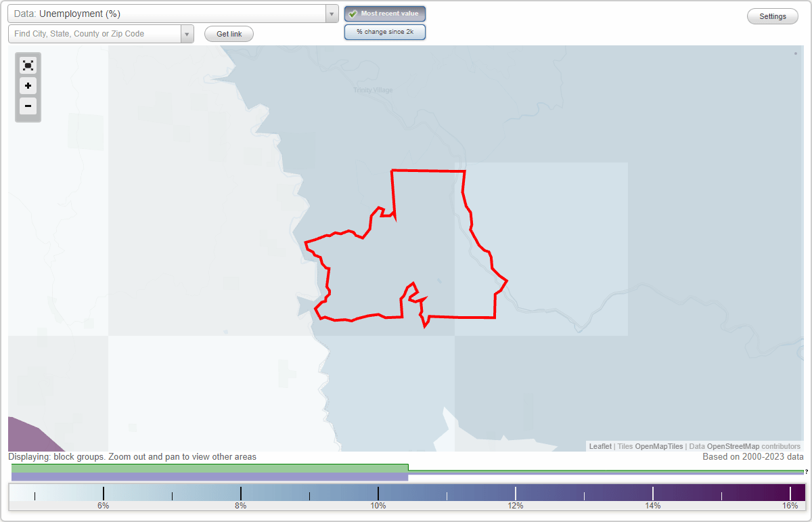Open the OpenMapTiles link
This screenshot has width=812, height=522.
(658, 446)
